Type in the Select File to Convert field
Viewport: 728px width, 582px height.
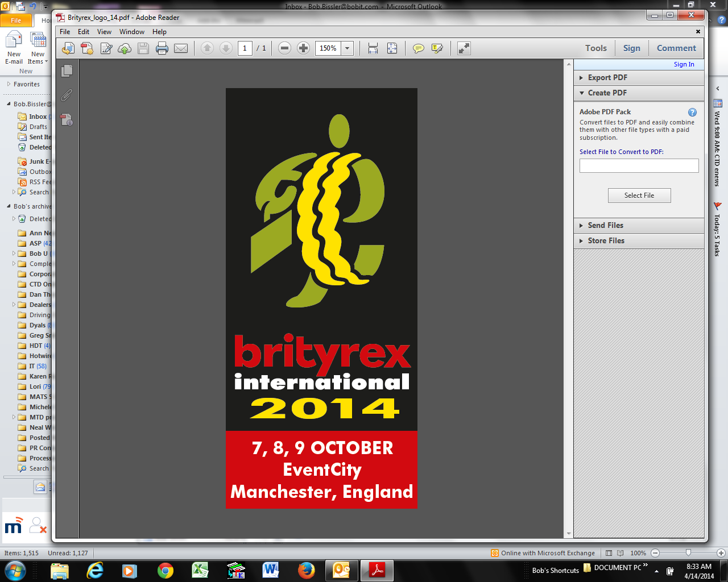point(639,165)
